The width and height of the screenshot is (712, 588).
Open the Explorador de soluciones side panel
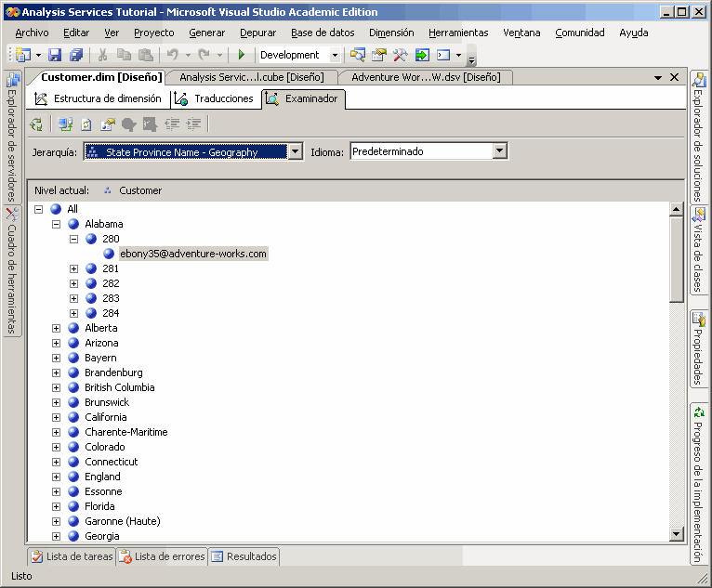(698, 137)
